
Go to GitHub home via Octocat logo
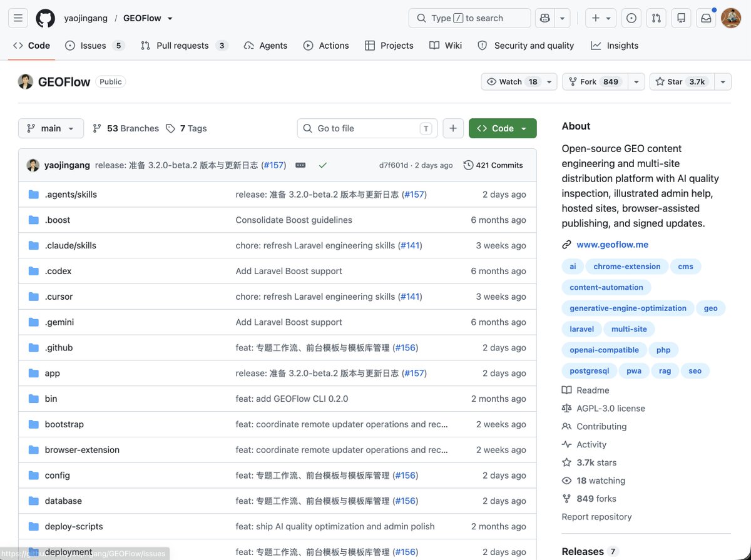45,18
